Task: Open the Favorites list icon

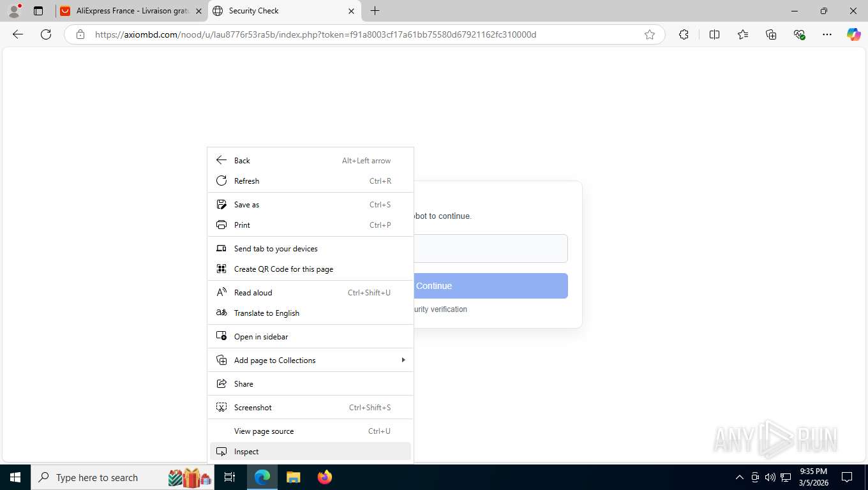Action: (743, 34)
